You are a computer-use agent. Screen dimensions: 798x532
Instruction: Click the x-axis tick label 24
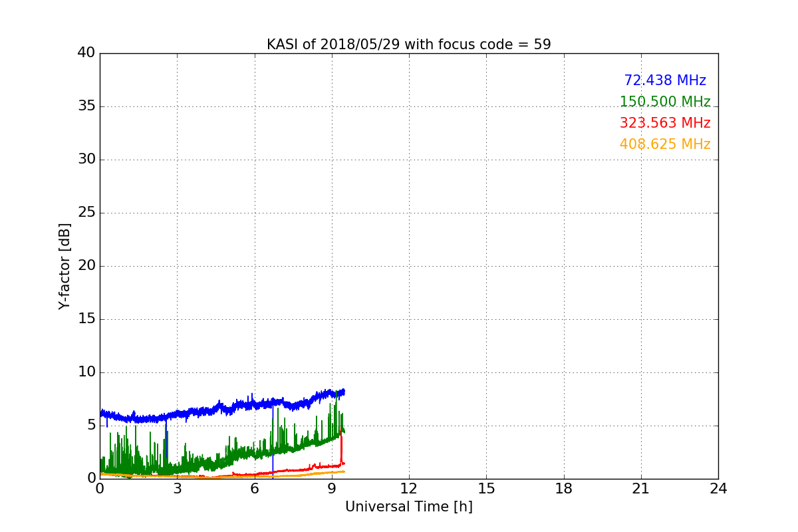718,489
